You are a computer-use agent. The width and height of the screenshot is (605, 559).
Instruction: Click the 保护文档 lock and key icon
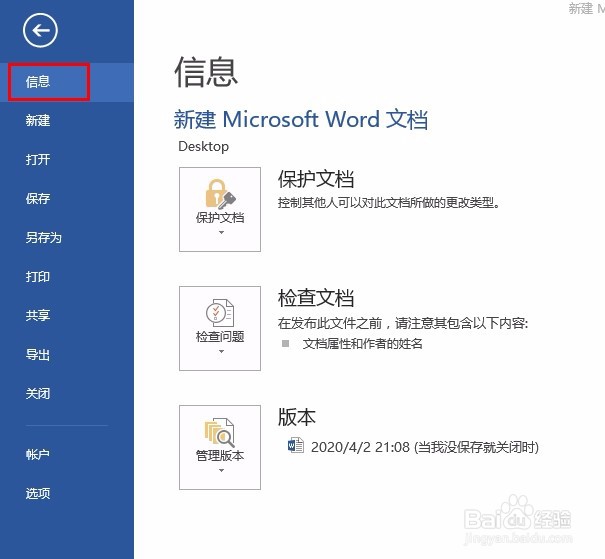click(x=220, y=194)
